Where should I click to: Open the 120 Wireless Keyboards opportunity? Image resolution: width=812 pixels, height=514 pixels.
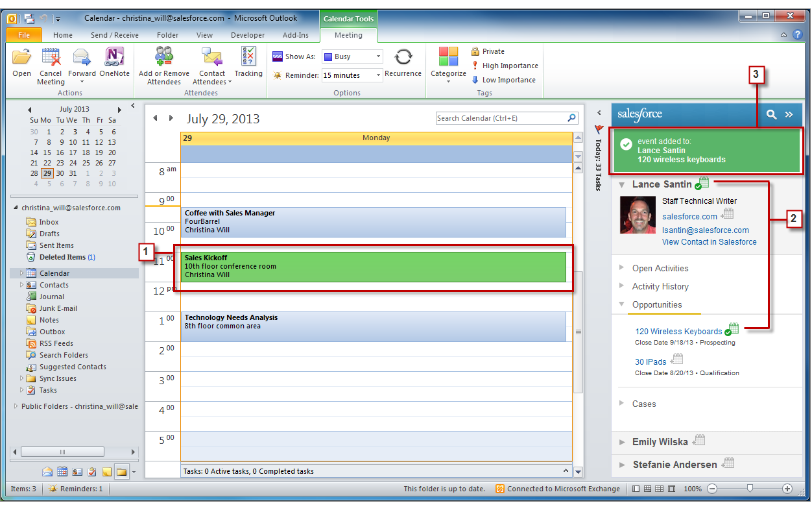click(x=678, y=332)
